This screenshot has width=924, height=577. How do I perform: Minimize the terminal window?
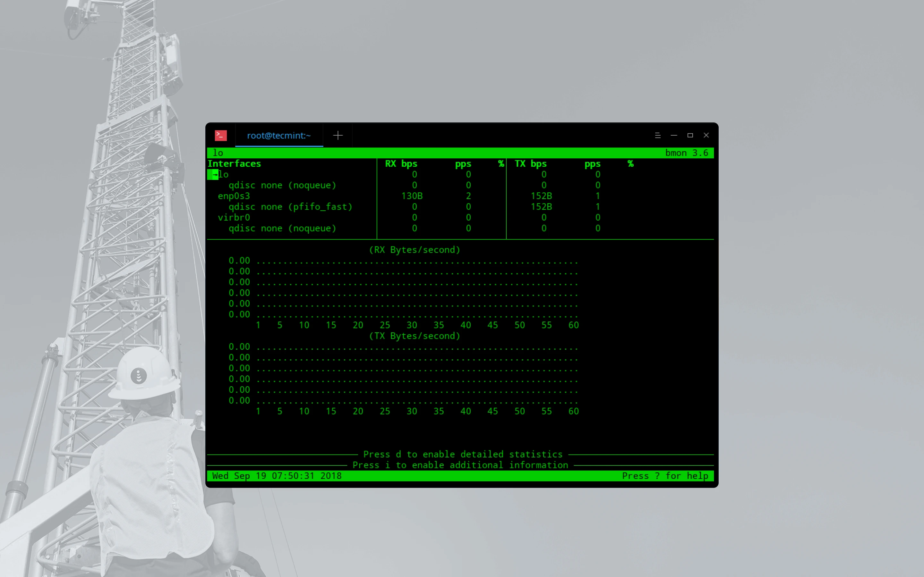coord(674,136)
